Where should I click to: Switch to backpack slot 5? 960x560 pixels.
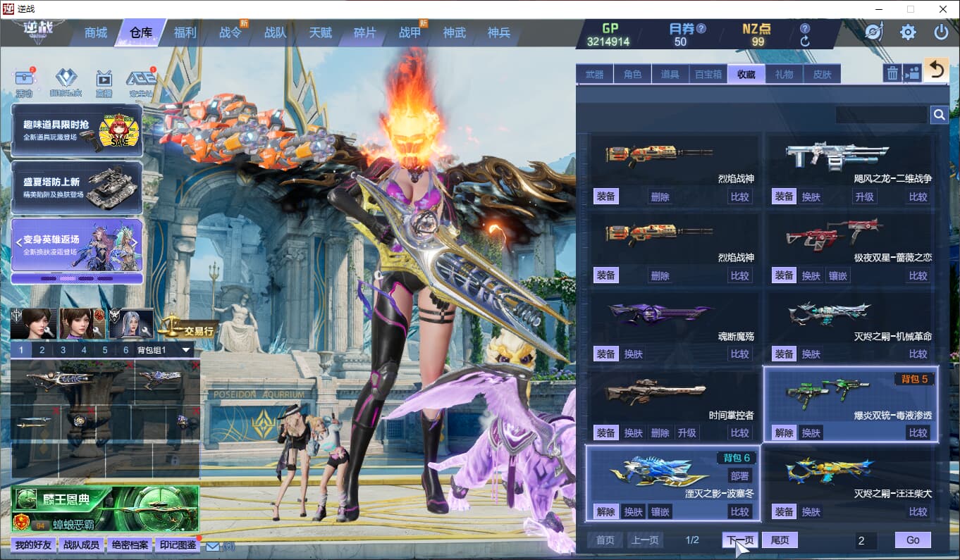coord(105,350)
